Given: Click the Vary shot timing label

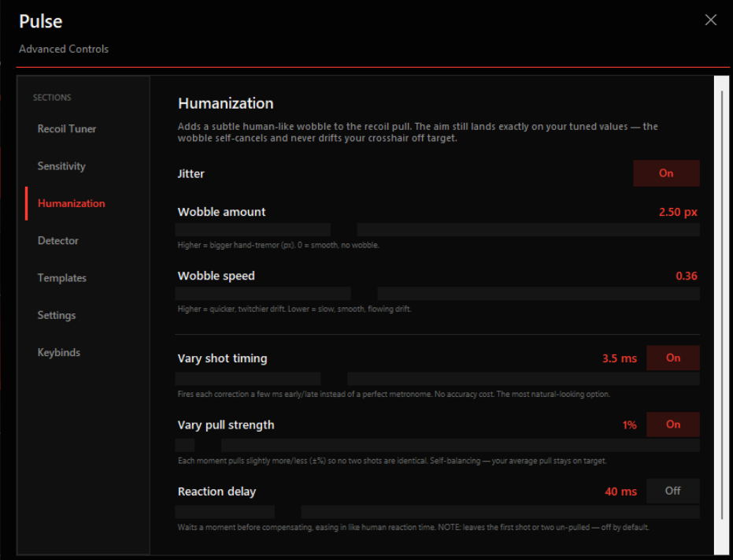Looking at the screenshot, I should point(223,358).
